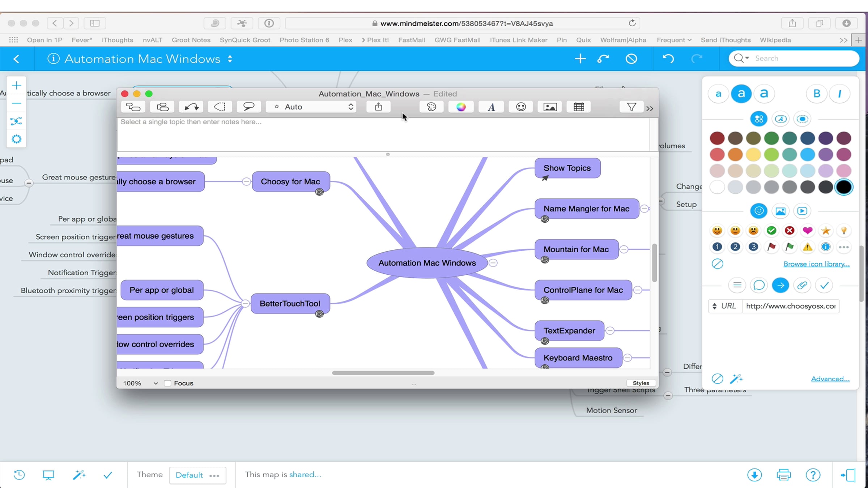Select the large 'a' font size option
The width and height of the screenshot is (868, 488).
pos(764,94)
